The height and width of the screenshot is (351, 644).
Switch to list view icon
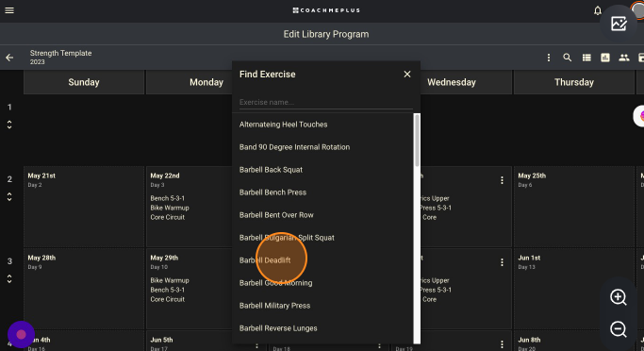[x=586, y=58]
